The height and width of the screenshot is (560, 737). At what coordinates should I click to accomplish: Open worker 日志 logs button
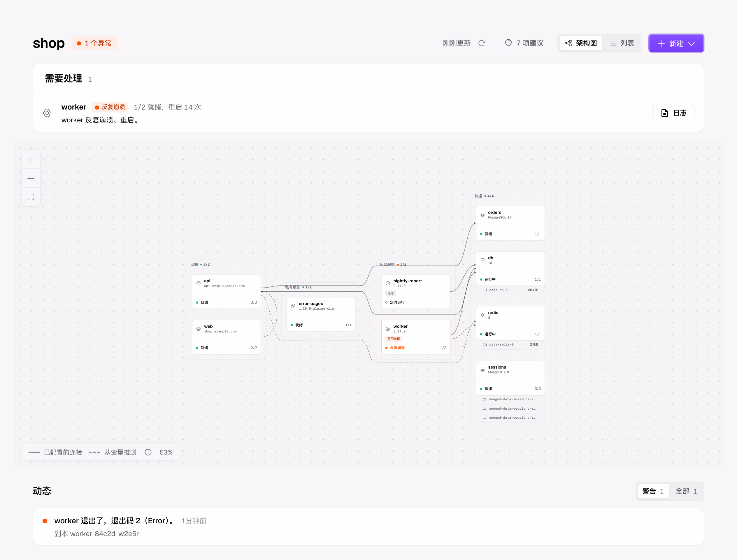(673, 113)
